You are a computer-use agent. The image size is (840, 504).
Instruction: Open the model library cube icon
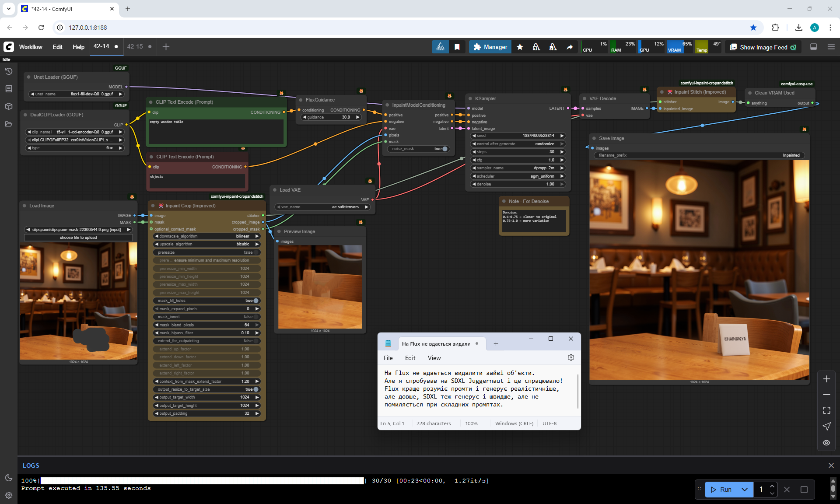[x=8, y=106]
